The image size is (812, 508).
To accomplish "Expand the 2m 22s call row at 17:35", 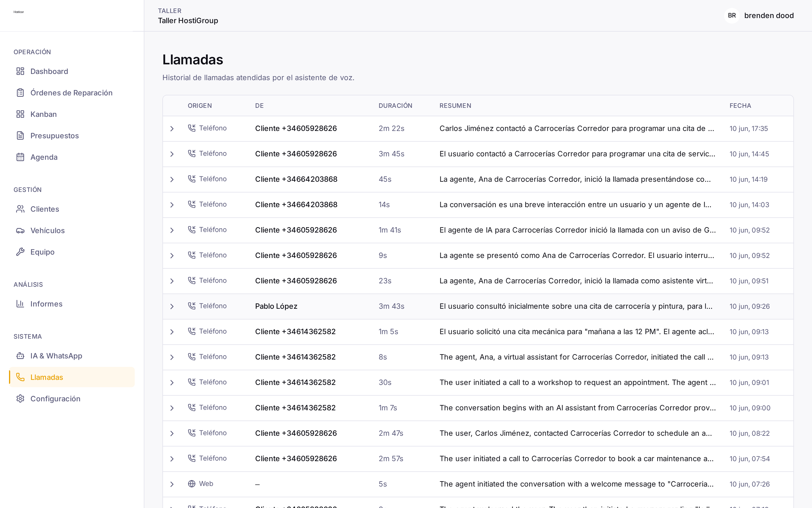I will [172, 129].
